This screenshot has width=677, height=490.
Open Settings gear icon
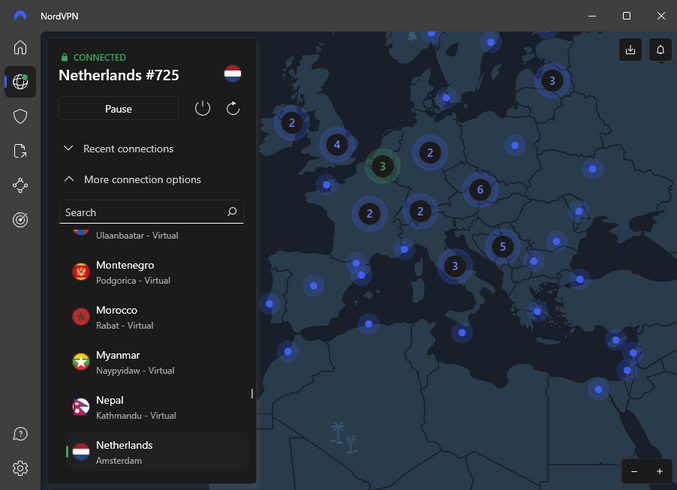point(20,468)
